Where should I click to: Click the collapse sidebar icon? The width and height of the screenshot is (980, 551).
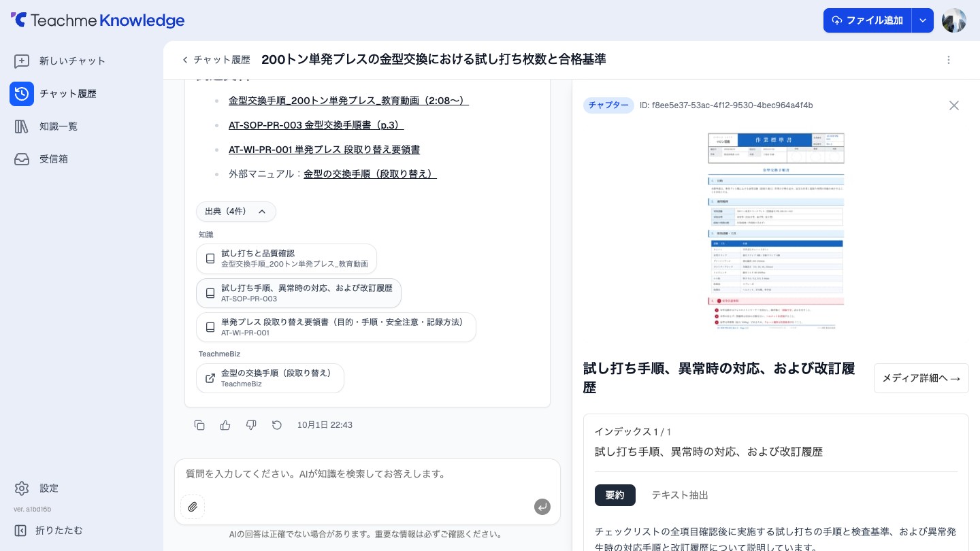(20, 531)
